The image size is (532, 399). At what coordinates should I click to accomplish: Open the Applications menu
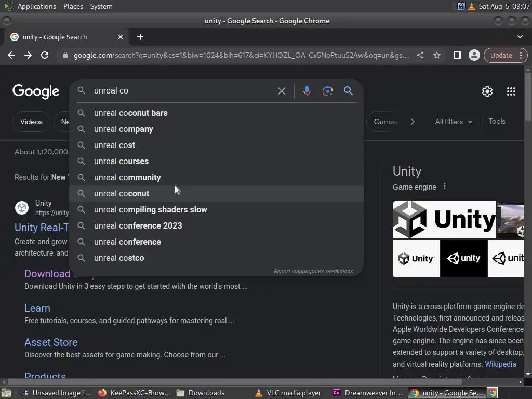point(37,6)
